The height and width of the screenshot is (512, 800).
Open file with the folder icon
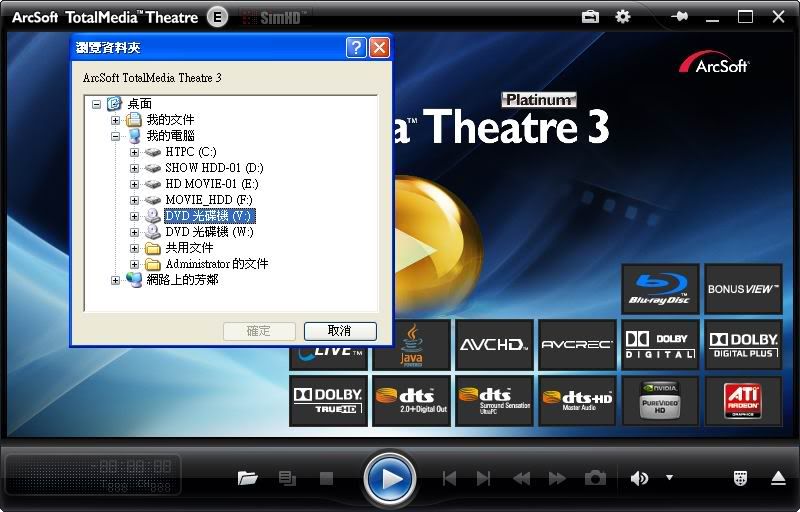[x=247, y=478]
